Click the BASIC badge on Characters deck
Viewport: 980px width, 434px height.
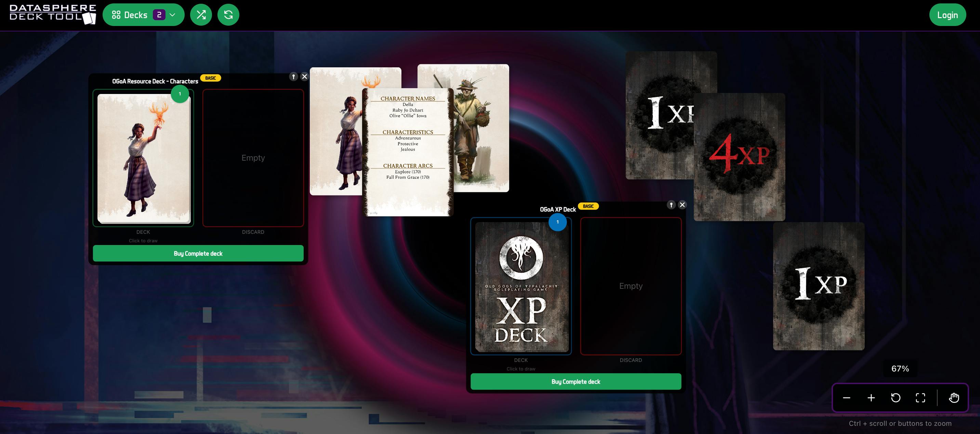[210, 78]
